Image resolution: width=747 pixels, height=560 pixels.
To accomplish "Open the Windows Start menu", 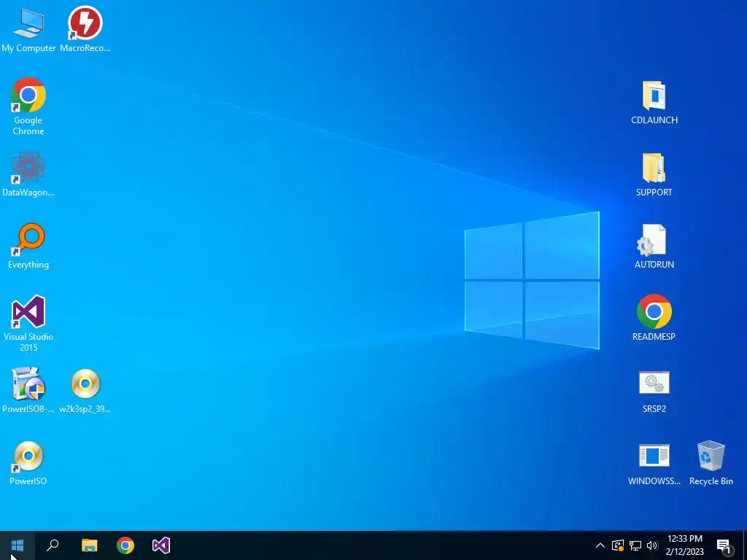I will click(x=18, y=545).
